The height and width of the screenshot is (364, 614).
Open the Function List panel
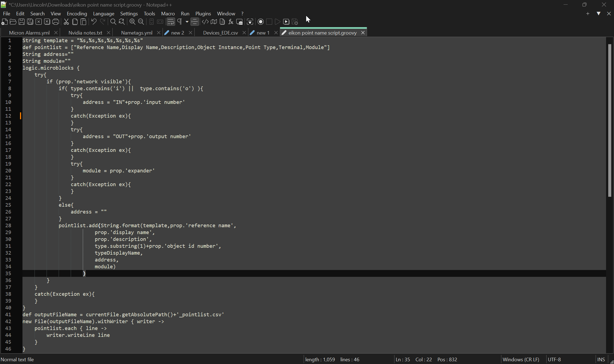pyautogui.click(x=231, y=22)
